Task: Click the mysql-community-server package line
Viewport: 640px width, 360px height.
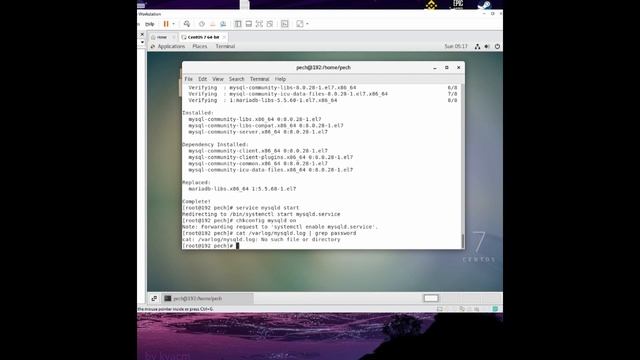Action: tap(258, 132)
